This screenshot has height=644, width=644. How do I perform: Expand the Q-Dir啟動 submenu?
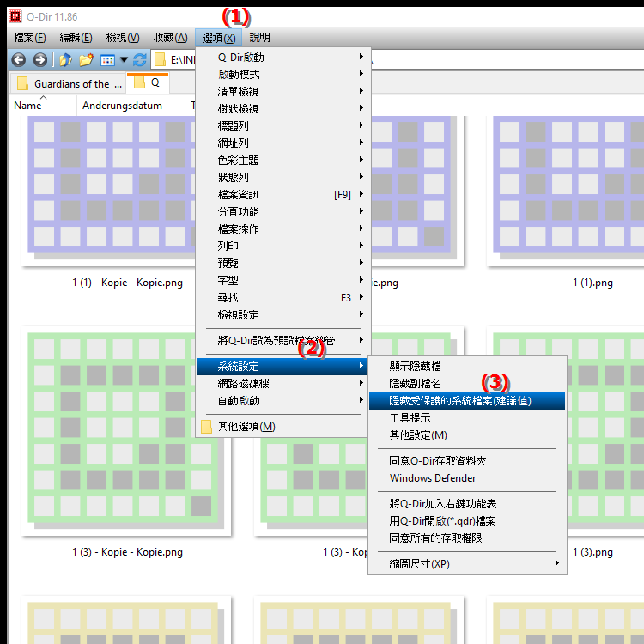[283, 57]
